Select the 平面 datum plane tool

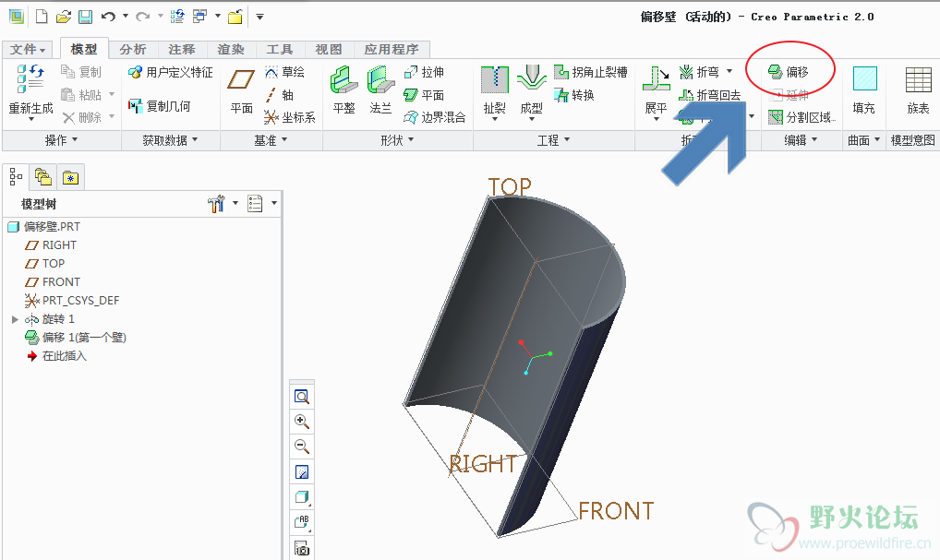coord(242,91)
